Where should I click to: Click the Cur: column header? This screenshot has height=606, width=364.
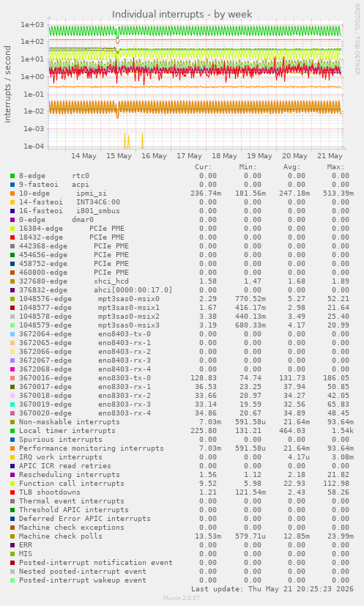[204, 167]
